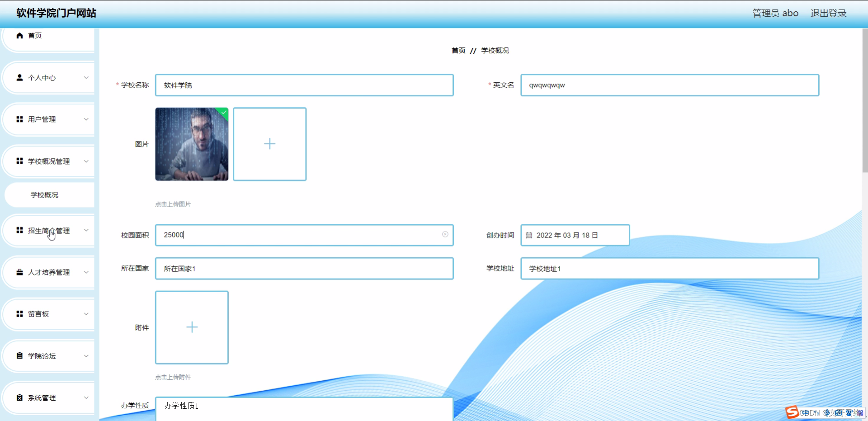Screen dimensions: 868x421
Task: Click the 软件学院门户网站 site title
Action: (x=56, y=13)
